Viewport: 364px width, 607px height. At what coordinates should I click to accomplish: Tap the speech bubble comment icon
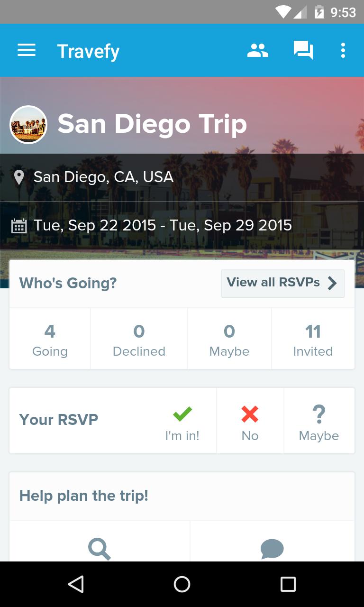(x=272, y=549)
